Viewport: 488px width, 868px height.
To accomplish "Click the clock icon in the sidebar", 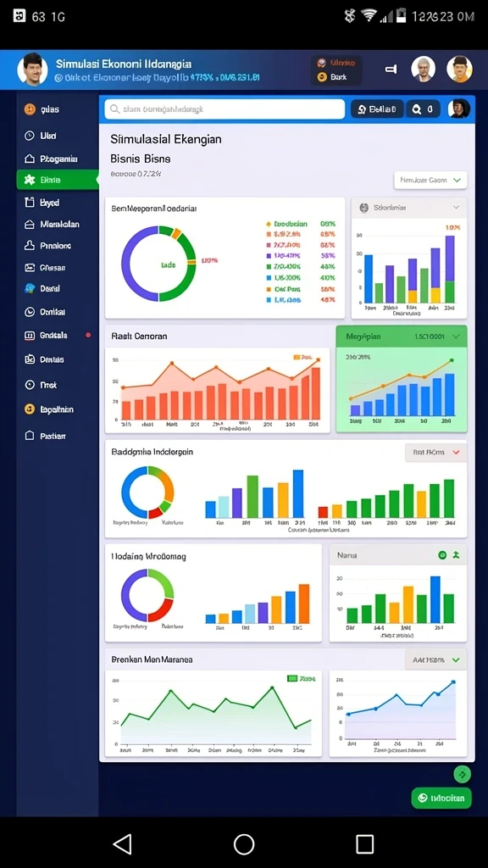I will [x=30, y=136].
